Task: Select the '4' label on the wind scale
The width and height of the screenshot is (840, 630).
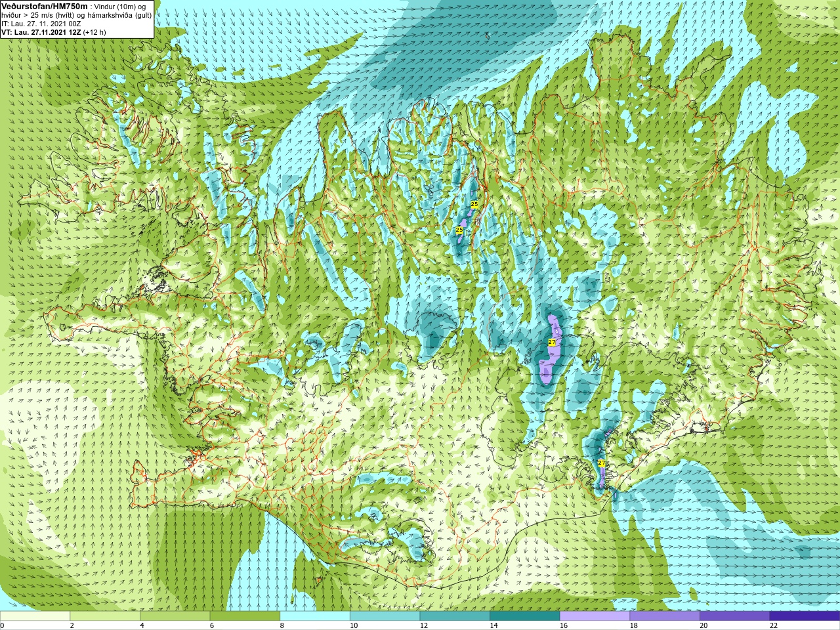Action: (142, 625)
